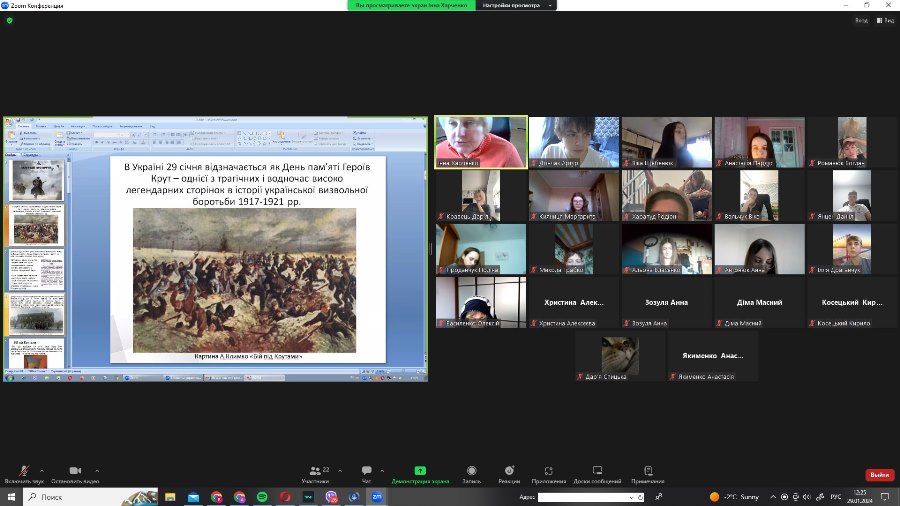Click the battle painting on the slide
Screen dimensions: 900x506
[x=245, y=281]
